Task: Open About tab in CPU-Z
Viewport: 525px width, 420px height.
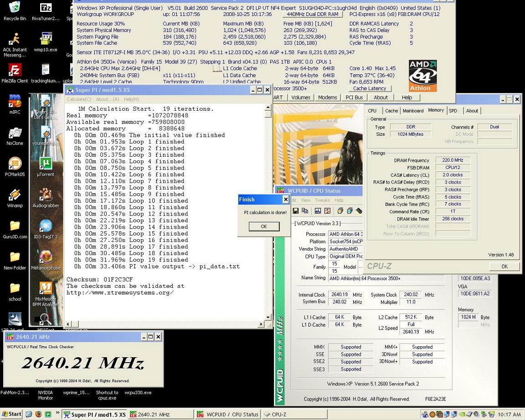Action: (472, 111)
